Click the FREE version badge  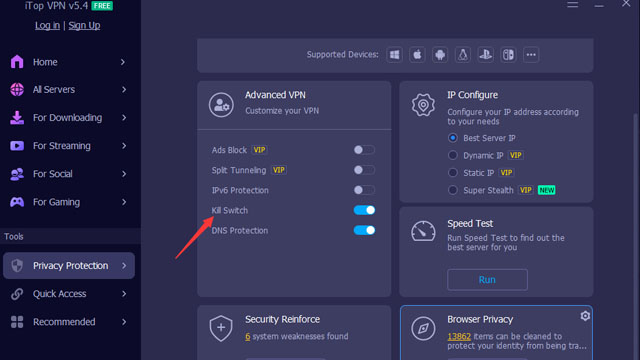pos(102,6)
